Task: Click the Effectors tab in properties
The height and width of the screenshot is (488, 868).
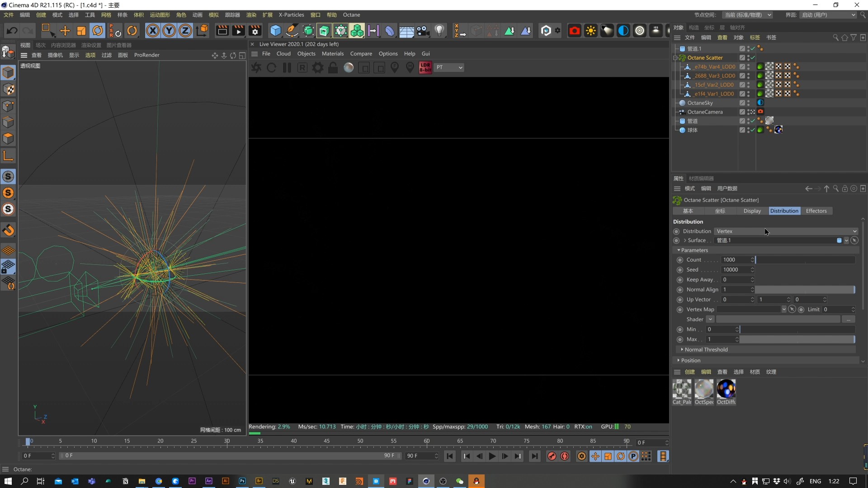Action: pyautogui.click(x=817, y=211)
